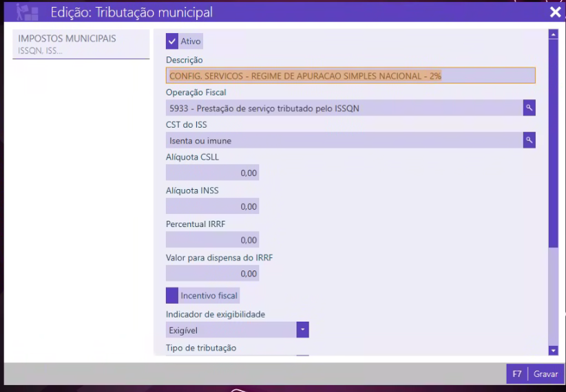Uncheck the Ativo checkbox
Image resolution: width=566 pixels, height=392 pixels.
172,41
